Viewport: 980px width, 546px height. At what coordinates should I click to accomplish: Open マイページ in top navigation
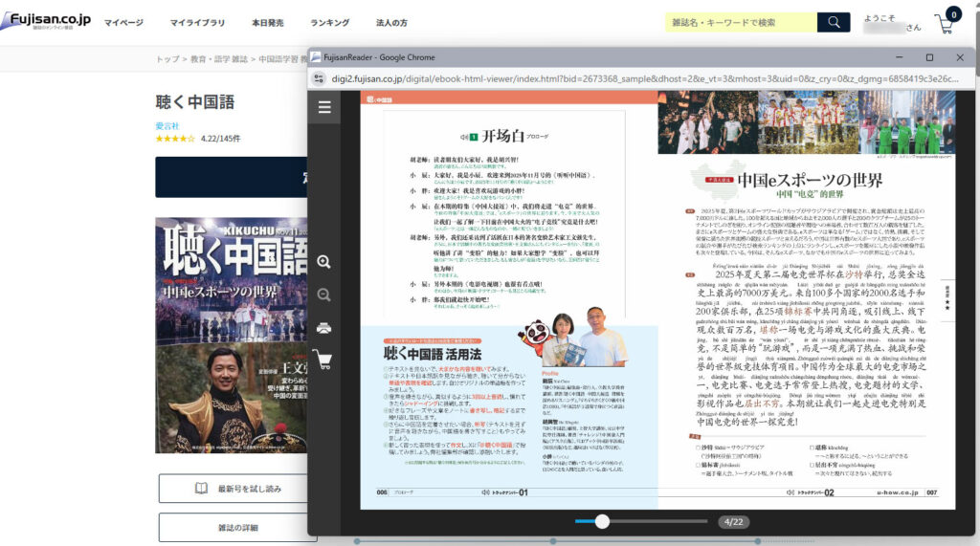coord(123,22)
